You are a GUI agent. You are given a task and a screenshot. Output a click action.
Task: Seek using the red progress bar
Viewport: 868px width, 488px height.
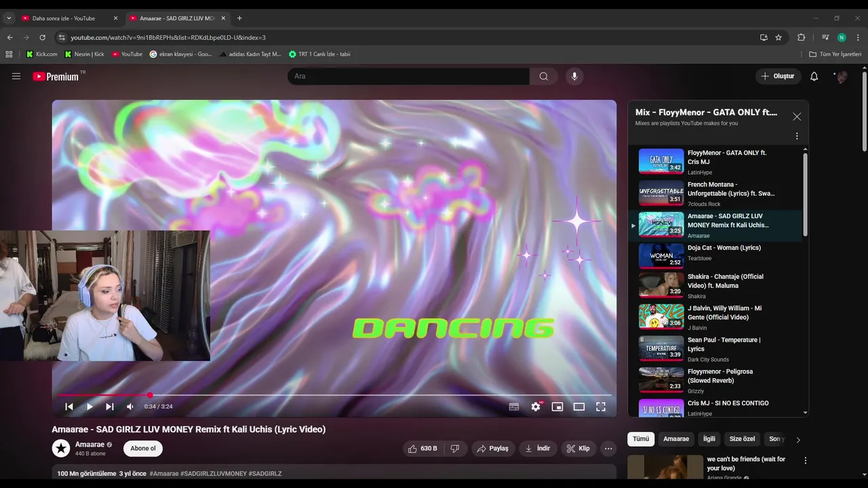(334, 395)
